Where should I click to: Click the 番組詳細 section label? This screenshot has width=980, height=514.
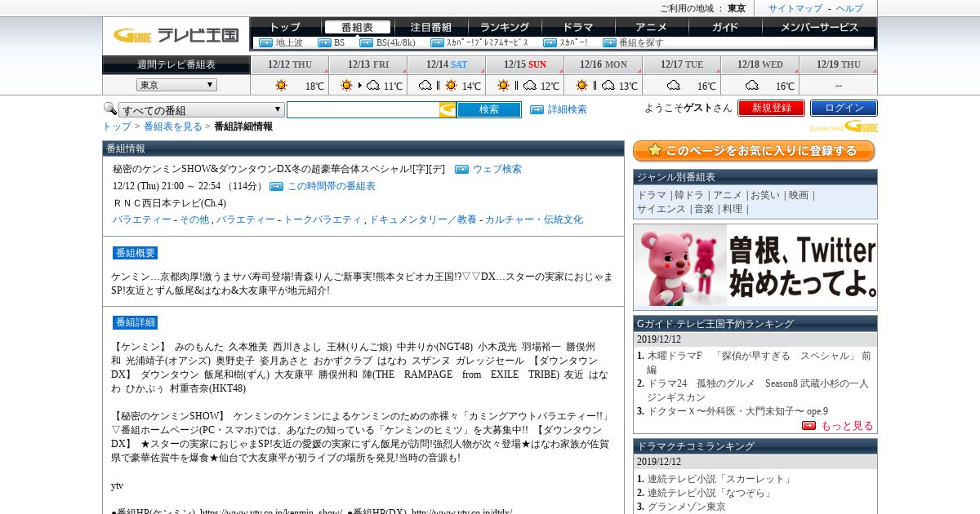click(135, 322)
